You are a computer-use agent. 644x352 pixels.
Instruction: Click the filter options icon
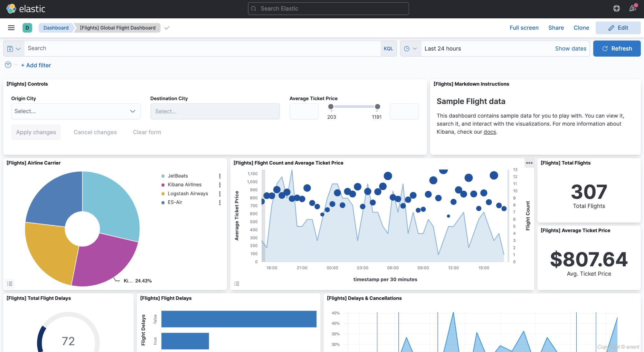click(8, 65)
